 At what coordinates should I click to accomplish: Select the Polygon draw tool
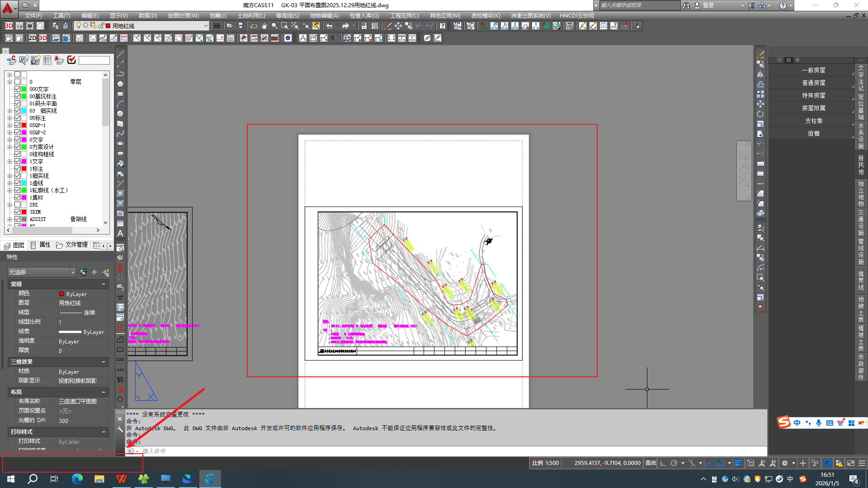click(120, 84)
